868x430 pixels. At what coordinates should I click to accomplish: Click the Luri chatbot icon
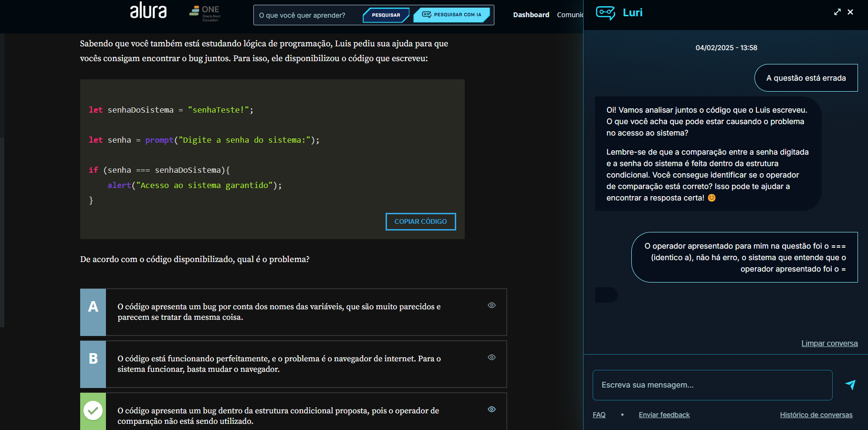[606, 13]
